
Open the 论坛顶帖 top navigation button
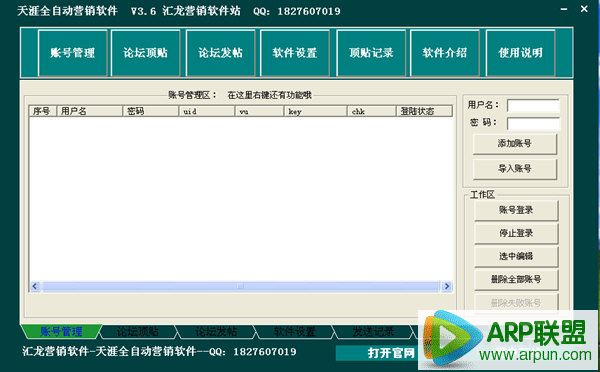[145, 52]
